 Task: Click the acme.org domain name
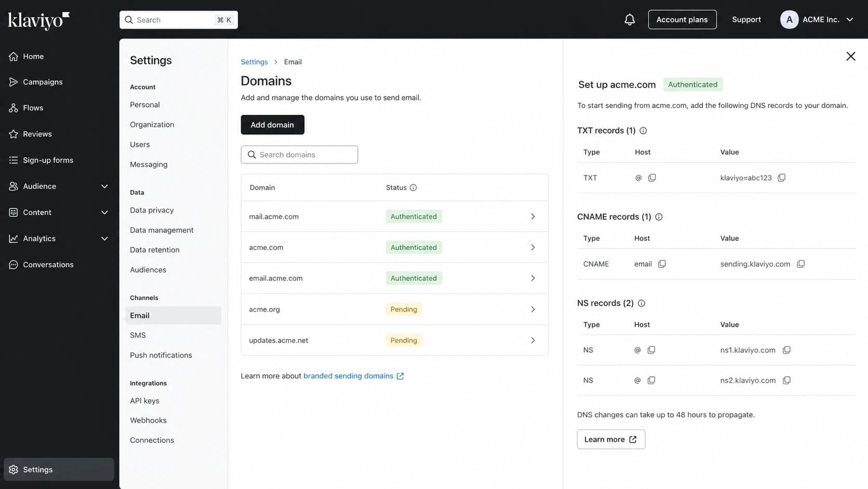(264, 309)
